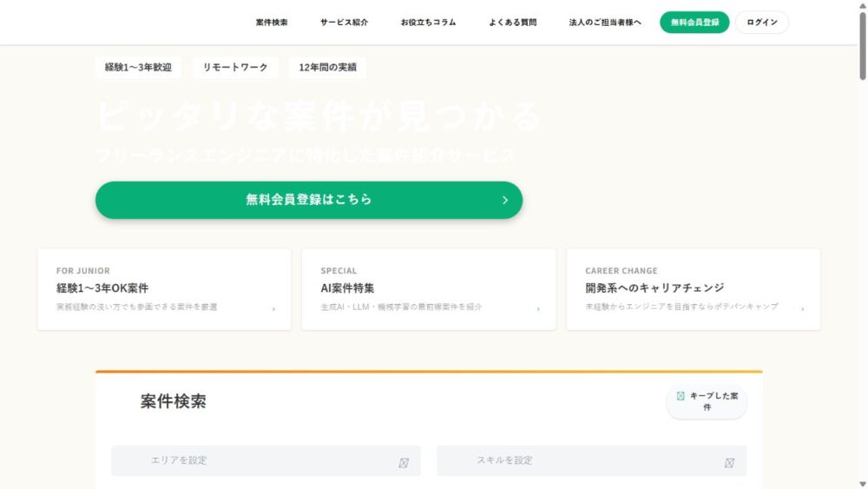Screen dimensions: 868x489
Task: Click the text 実務経験の浅い方でも参画できる案件を厳選
Action: 137,307
